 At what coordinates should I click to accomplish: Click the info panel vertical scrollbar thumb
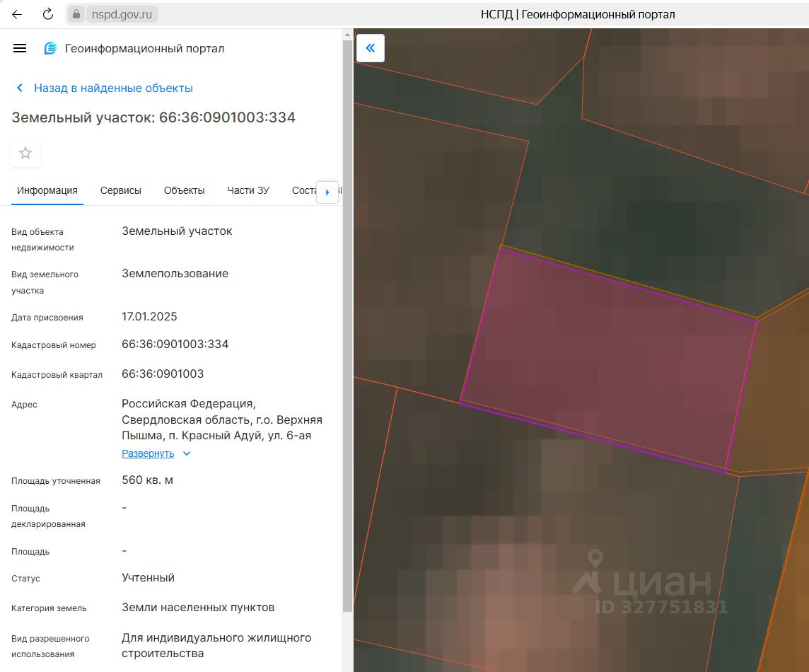tap(347, 325)
